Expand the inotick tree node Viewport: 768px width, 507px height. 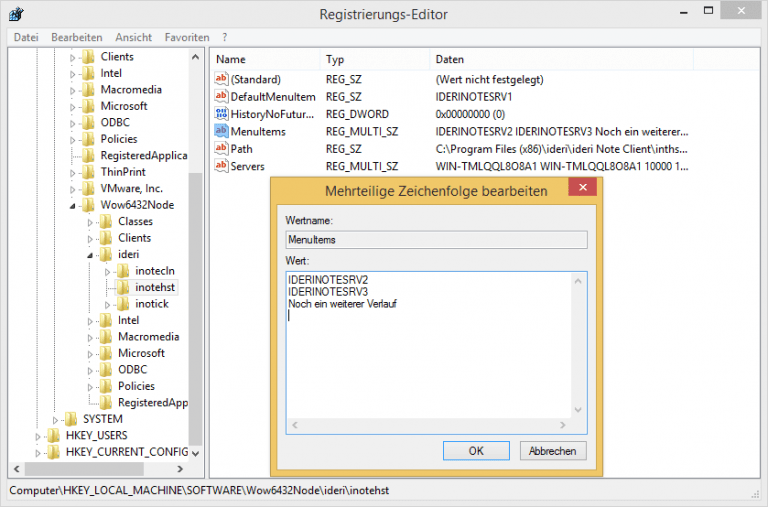(107, 305)
